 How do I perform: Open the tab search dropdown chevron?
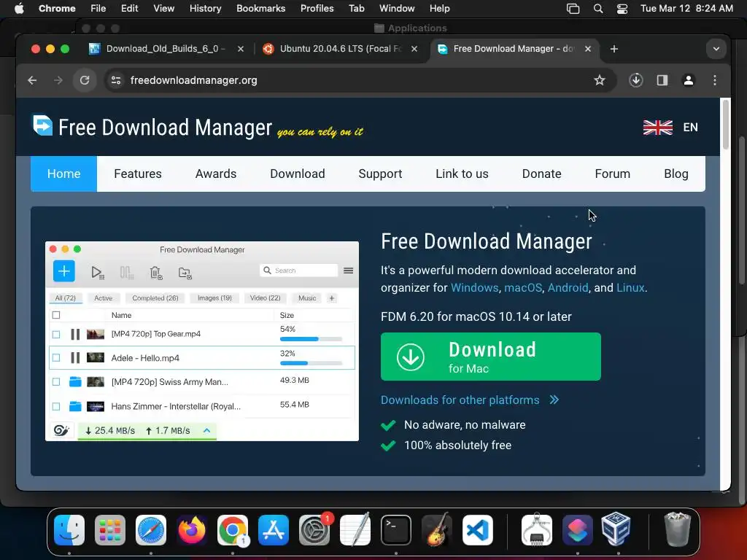point(716,49)
